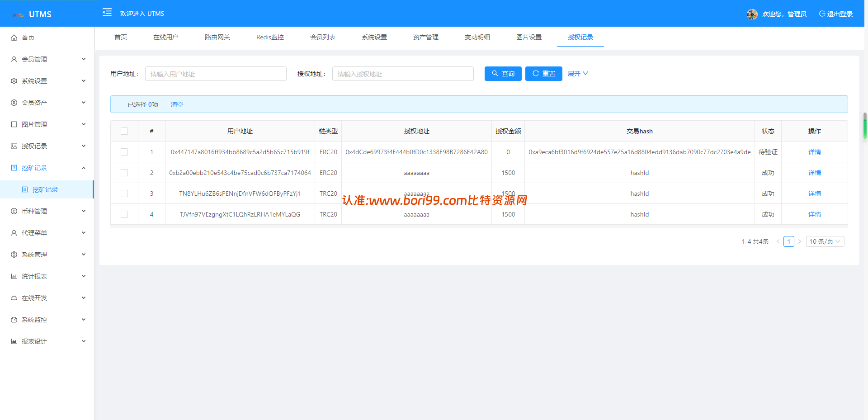
Task: Click the 在线开发 cloud icon
Action: pos(14,298)
